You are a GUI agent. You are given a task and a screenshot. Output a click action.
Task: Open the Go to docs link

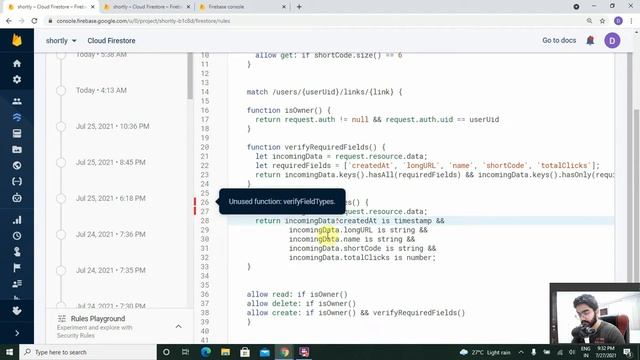pyautogui.click(x=559, y=40)
